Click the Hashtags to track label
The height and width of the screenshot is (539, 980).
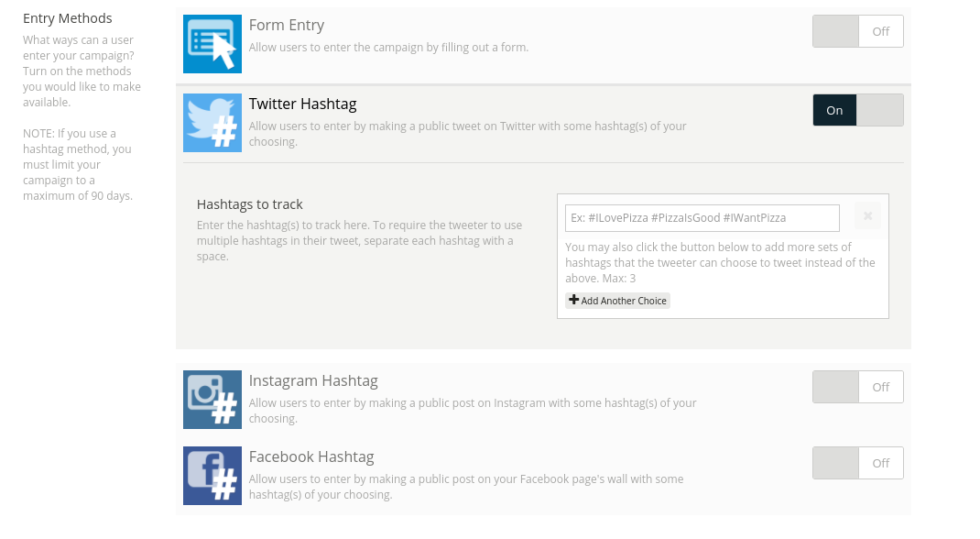pos(250,204)
